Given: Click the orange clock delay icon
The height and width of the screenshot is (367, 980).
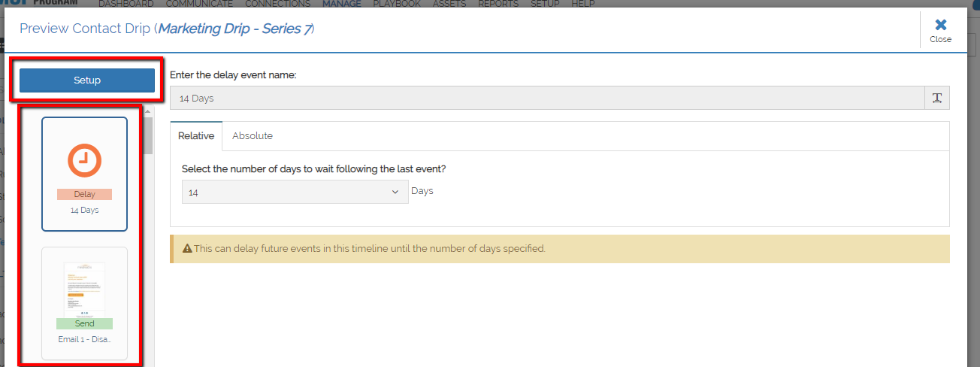Looking at the screenshot, I should (85, 159).
